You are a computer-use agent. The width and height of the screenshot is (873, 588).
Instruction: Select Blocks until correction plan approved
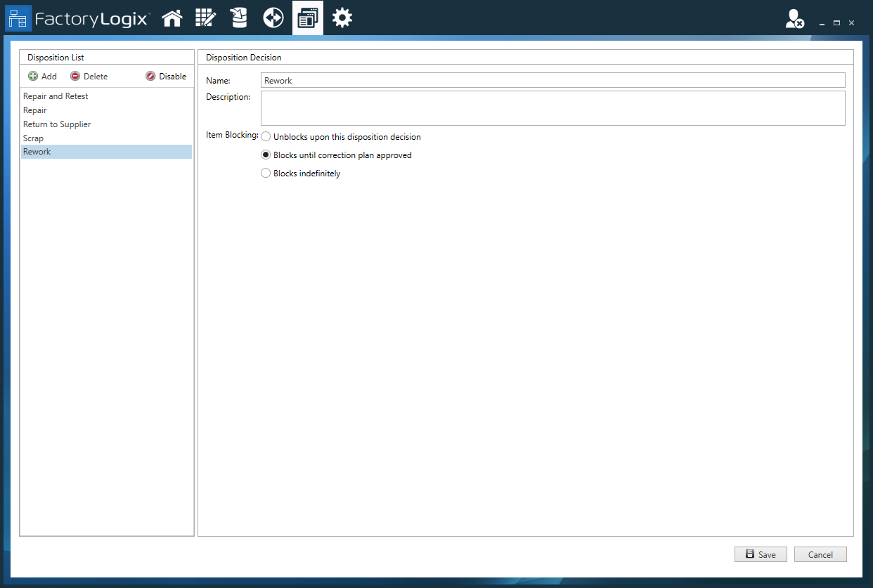266,155
